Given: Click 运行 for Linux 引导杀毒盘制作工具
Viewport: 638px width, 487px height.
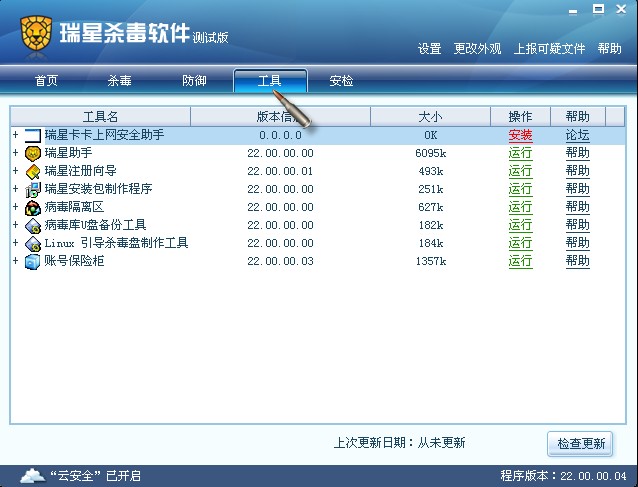Looking at the screenshot, I should click(x=520, y=243).
